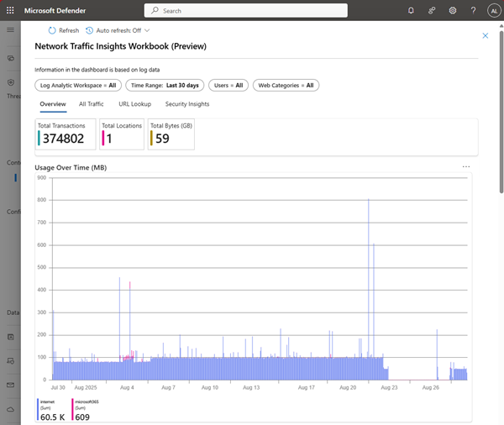Click the Auto refresh: Off label

[x=118, y=30]
